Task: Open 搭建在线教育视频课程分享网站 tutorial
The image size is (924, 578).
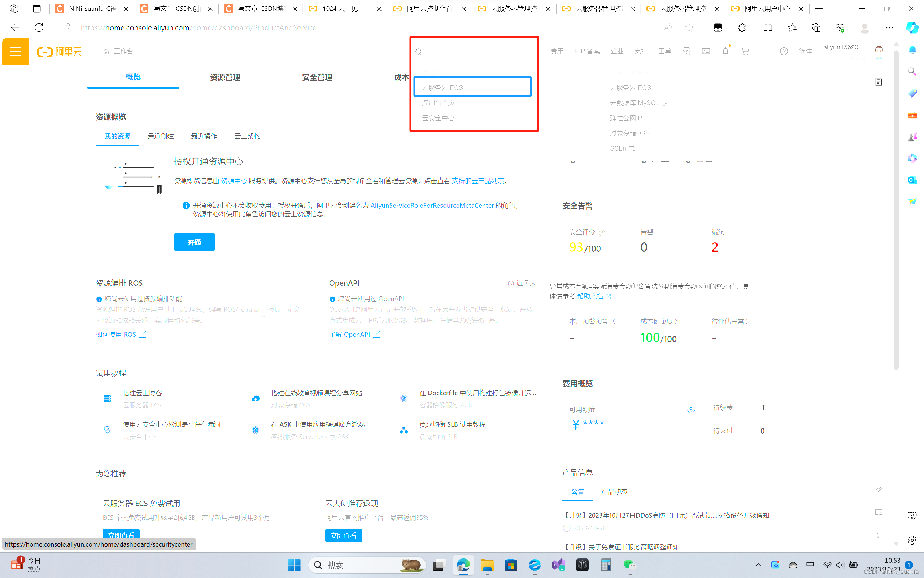Action: coord(317,393)
